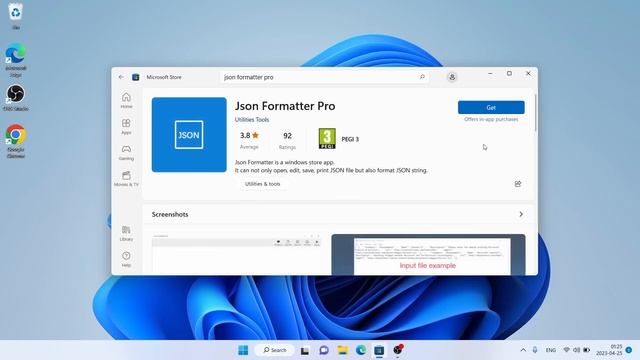The width and height of the screenshot is (640, 360).
Task: Click the 92 Ratings count
Action: tap(287, 140)
